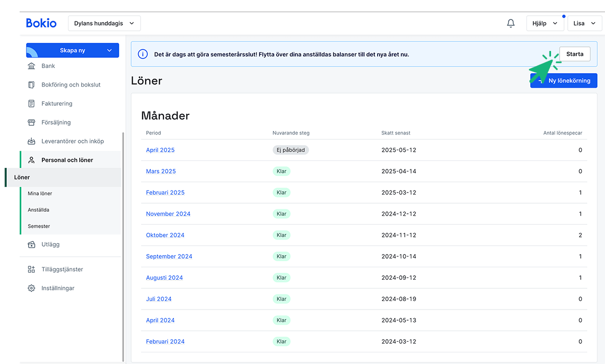Image resolution: width=605 pixels, height=364 pixels.
Task: Click the Utlägg wallet icon
Action: tap(32, 245)
